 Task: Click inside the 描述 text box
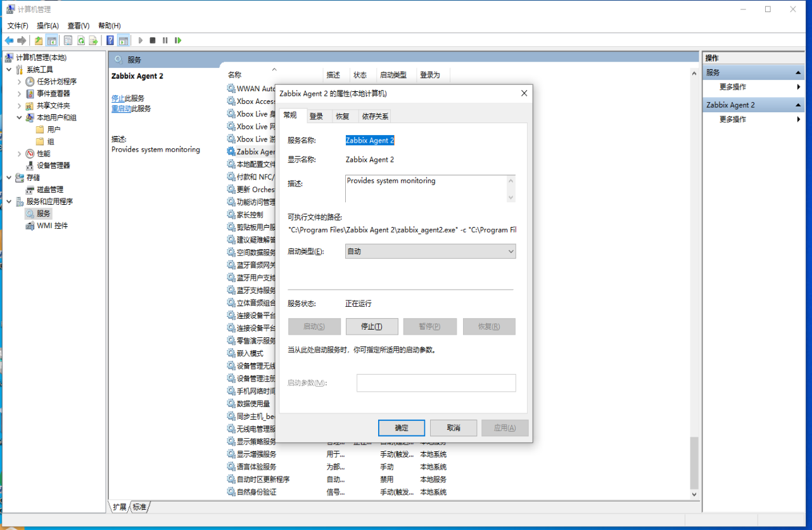(x=426, y=189)
